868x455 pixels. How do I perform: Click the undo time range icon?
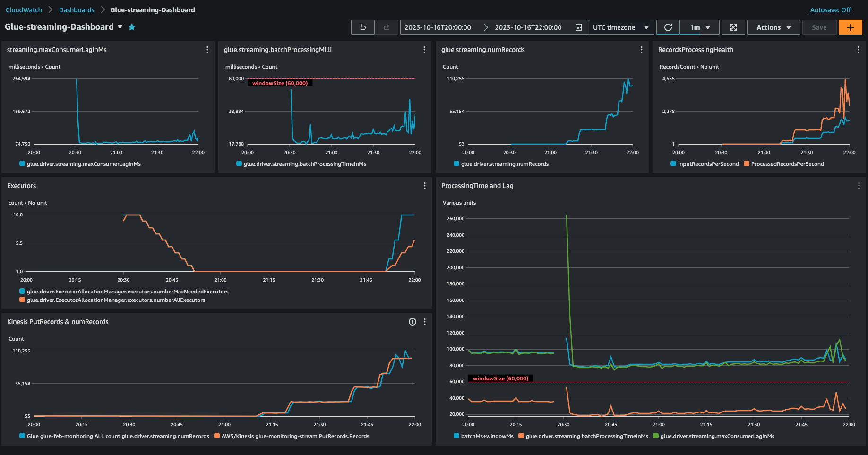coord(363,27)
